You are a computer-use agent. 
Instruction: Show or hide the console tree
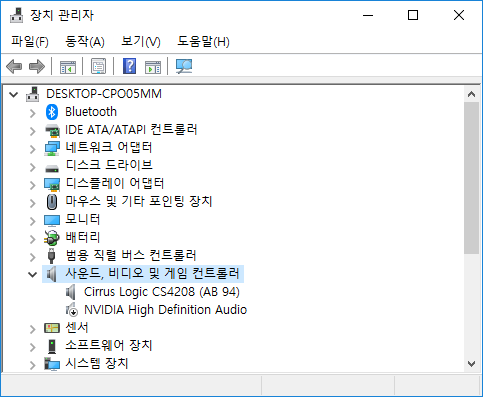coord(68,67)
